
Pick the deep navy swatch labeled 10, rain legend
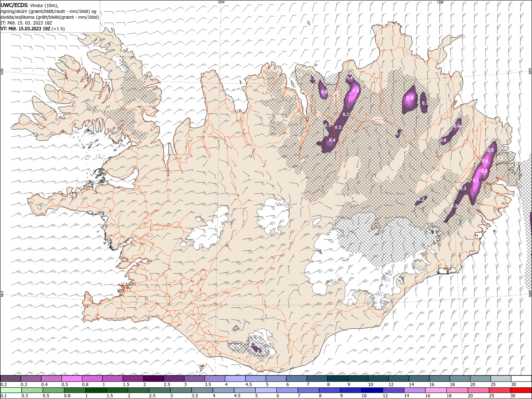(372, 390)
